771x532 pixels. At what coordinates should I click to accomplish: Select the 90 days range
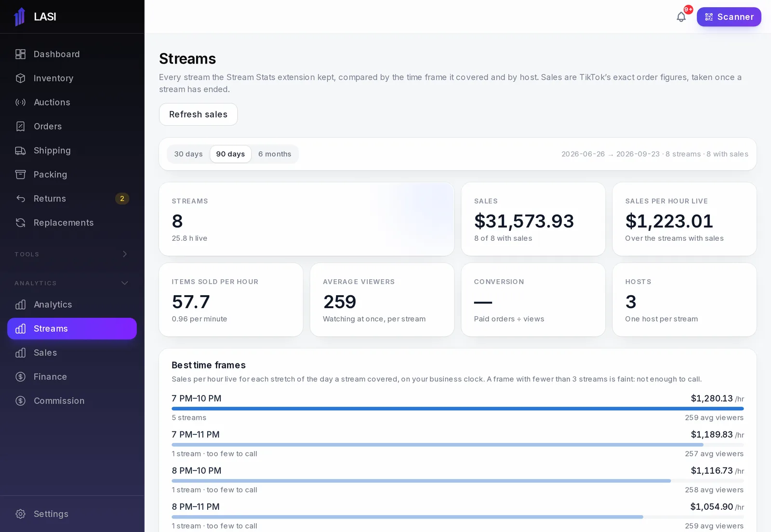(230, 154)
